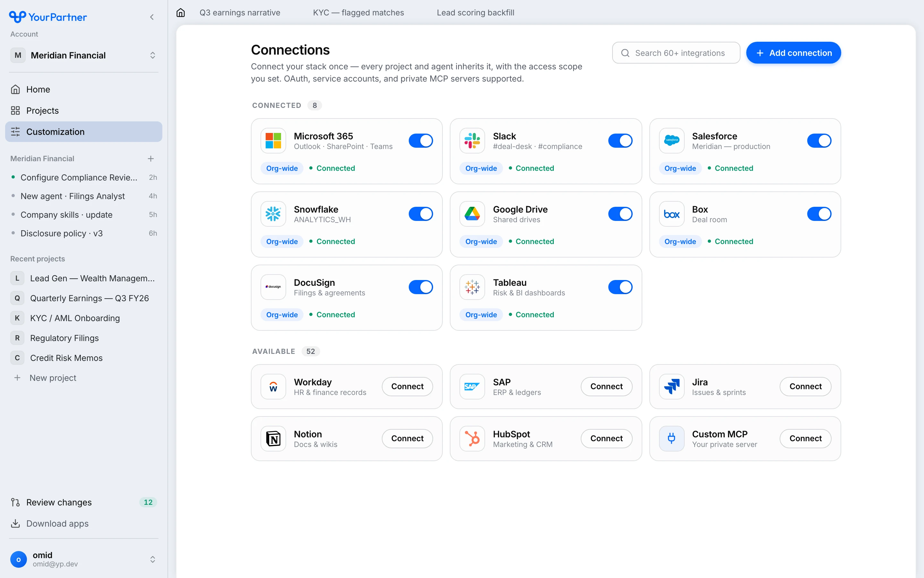Open the KYC / AML Onboarding project
The height and width of the screenshot is (578, 924).
click(x=84, y=318)
